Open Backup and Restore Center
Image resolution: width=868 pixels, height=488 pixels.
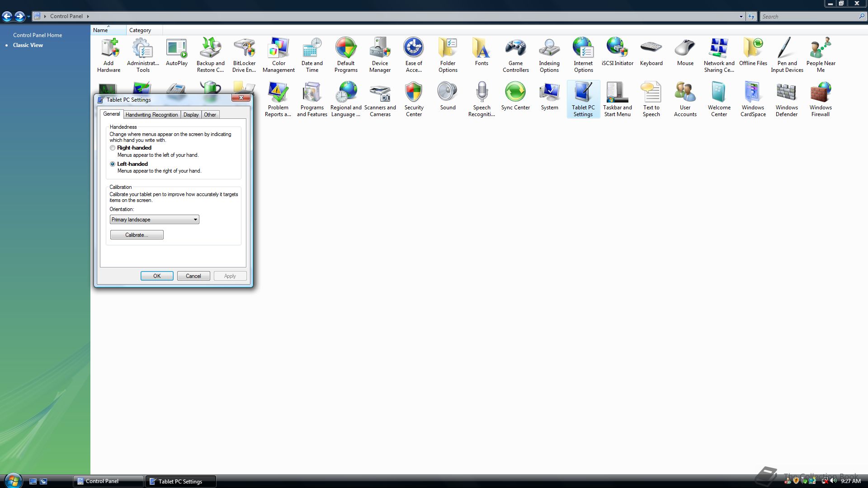tap(211, 55)
